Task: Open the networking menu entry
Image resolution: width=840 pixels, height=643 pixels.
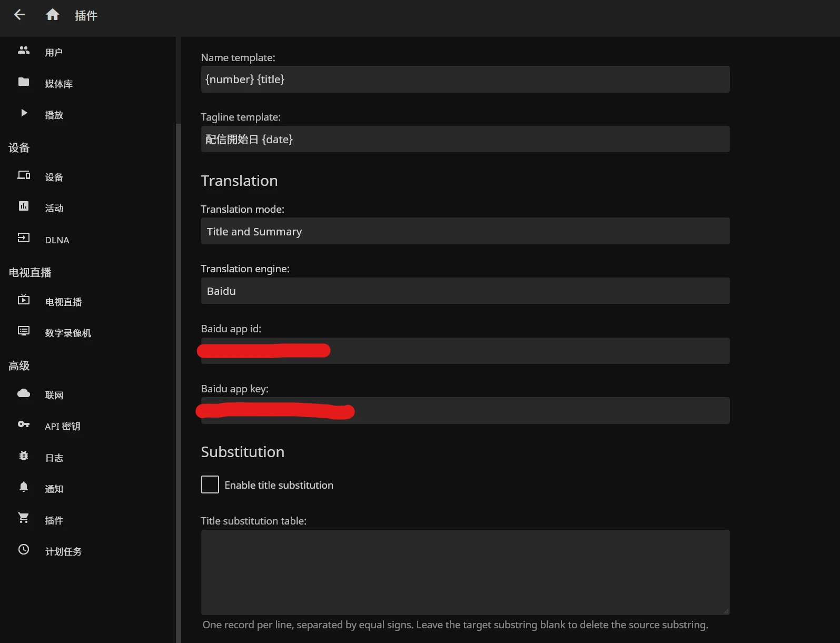Action: coord(54,395)
